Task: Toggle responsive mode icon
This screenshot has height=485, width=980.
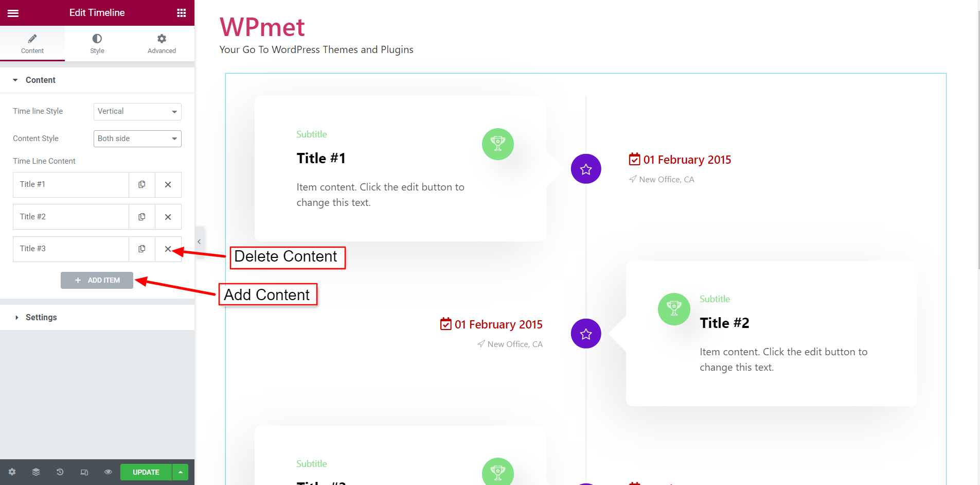Action: (x=84, y=472)
